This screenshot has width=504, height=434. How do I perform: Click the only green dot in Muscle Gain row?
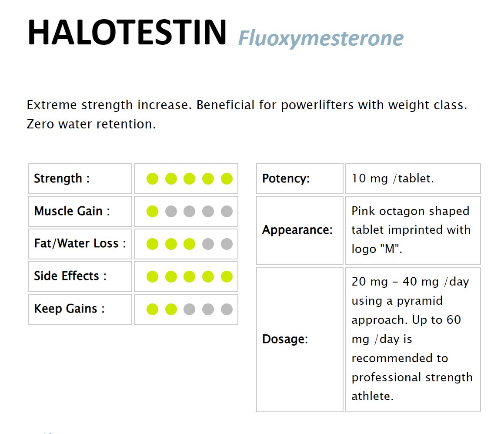click(x=152, y=211)
